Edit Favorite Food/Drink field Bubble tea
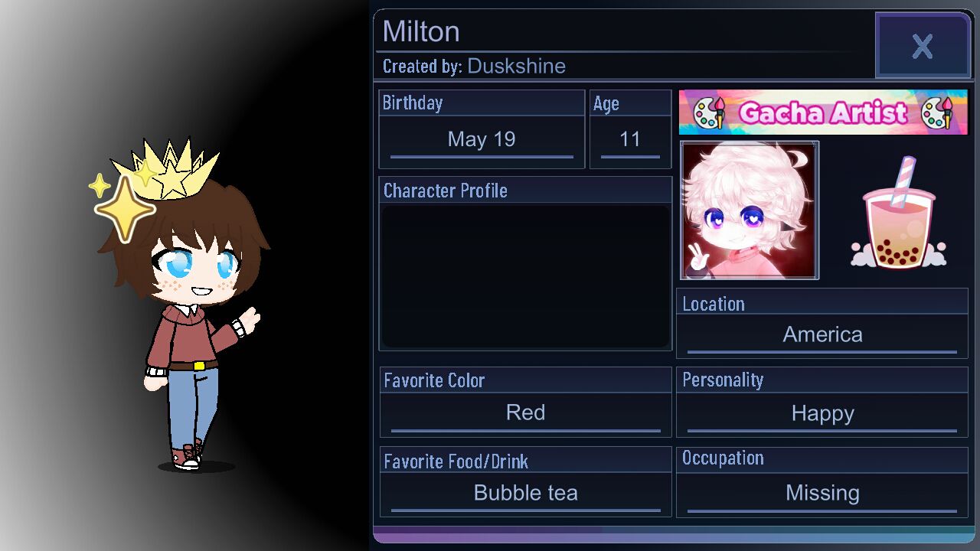 pyautogui.click(x=525, y=494)
